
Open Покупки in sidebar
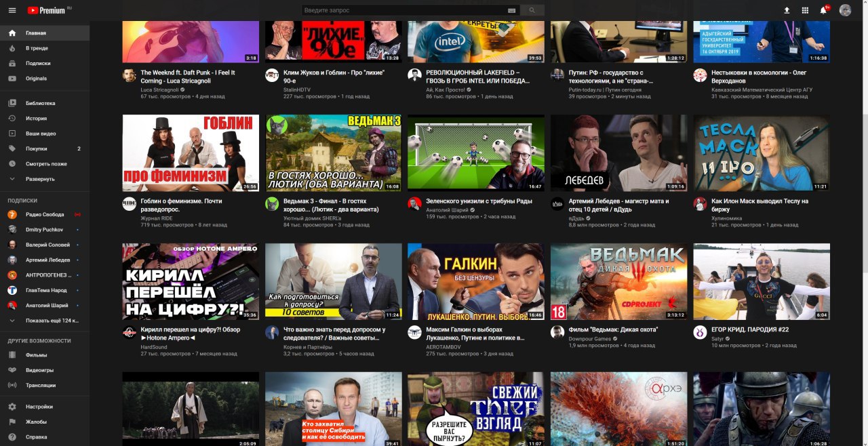(45, 148)
